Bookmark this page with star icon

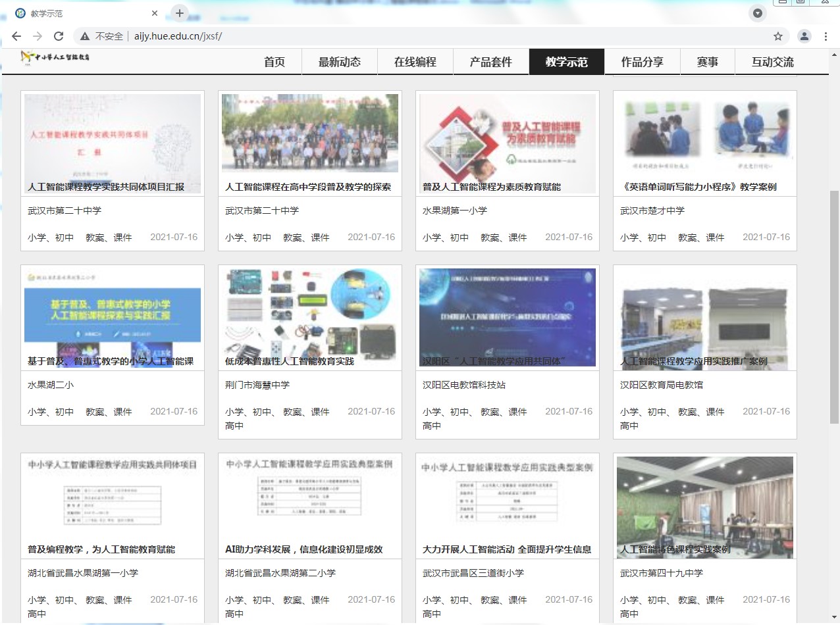pyautogui.click(x=777, y=36)
